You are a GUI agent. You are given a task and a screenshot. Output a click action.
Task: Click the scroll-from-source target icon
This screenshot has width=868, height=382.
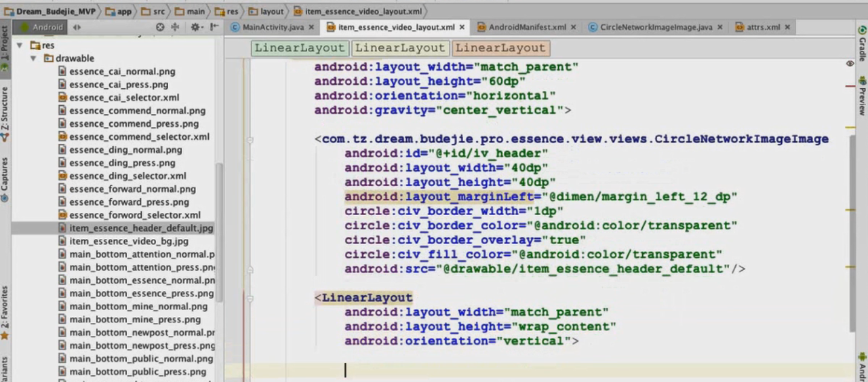tap(160, 27)
